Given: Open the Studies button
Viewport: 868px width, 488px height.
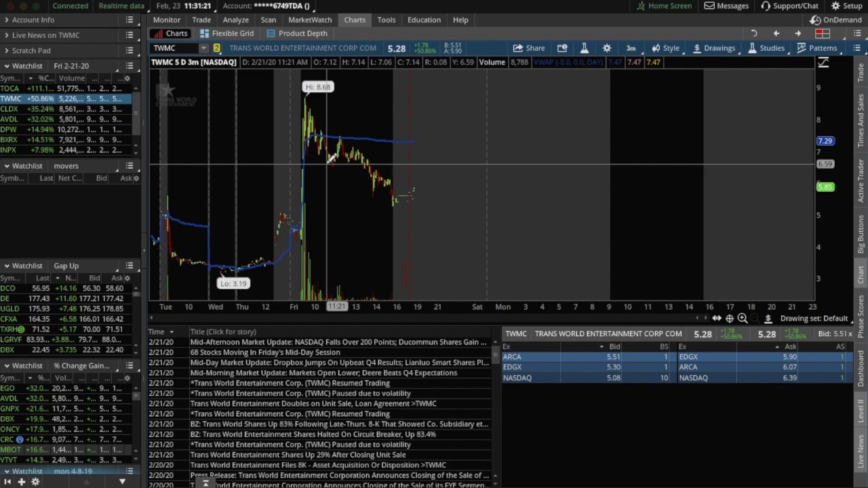Looking at the screenshot, I should [766, 48].
